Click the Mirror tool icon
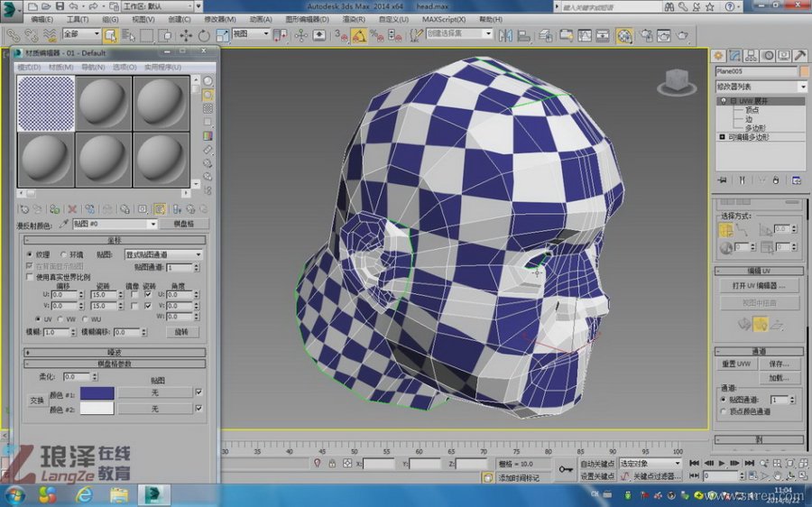 [x=505, y=35]
